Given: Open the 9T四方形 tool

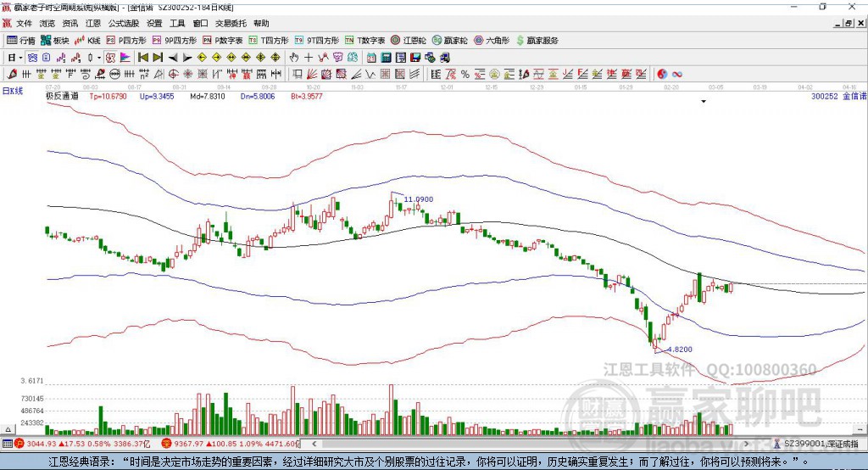Looking at the screenshot, I should coord(317,41).
